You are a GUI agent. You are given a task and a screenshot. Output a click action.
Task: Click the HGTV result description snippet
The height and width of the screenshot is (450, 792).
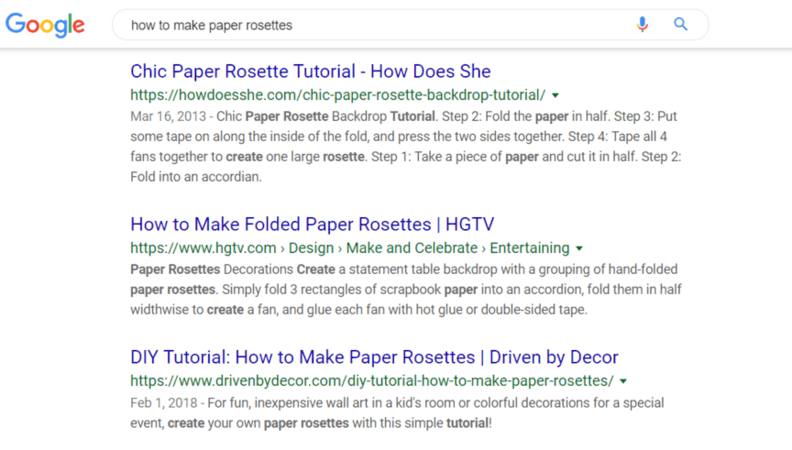[400, 289]
